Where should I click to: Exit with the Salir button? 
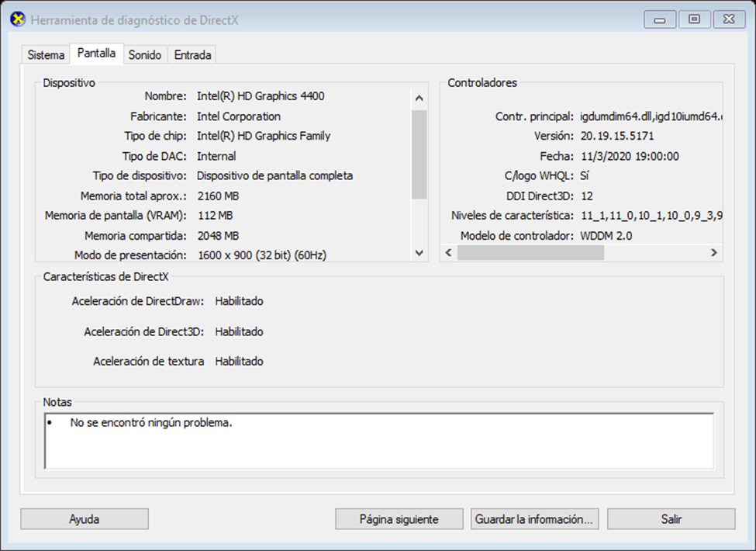tap(671, 519)
